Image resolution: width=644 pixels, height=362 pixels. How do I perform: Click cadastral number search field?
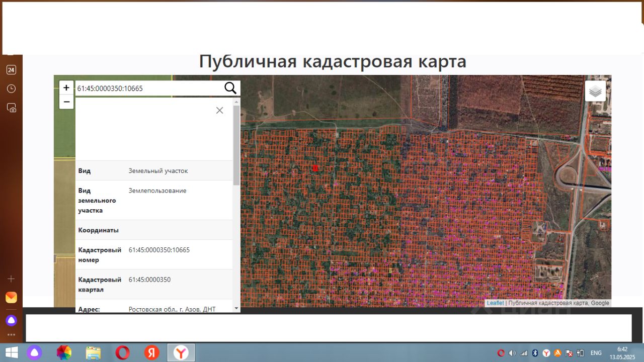click(x=149, y=88)
